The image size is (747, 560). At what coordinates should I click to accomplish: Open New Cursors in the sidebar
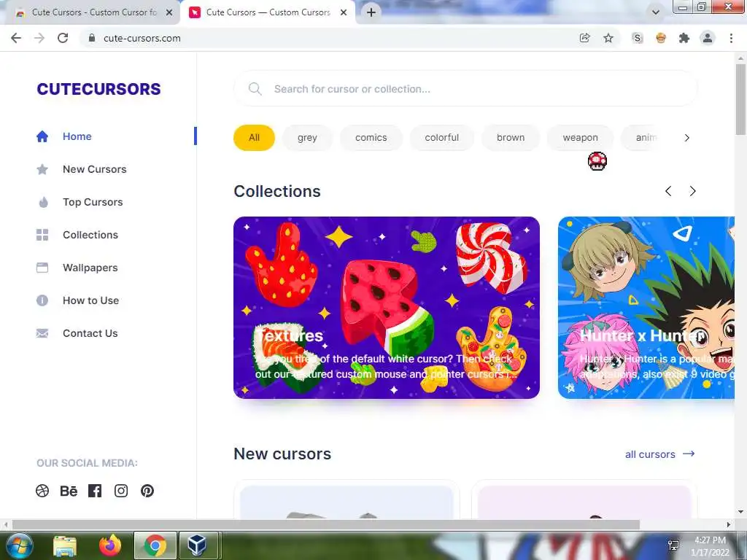94,169
